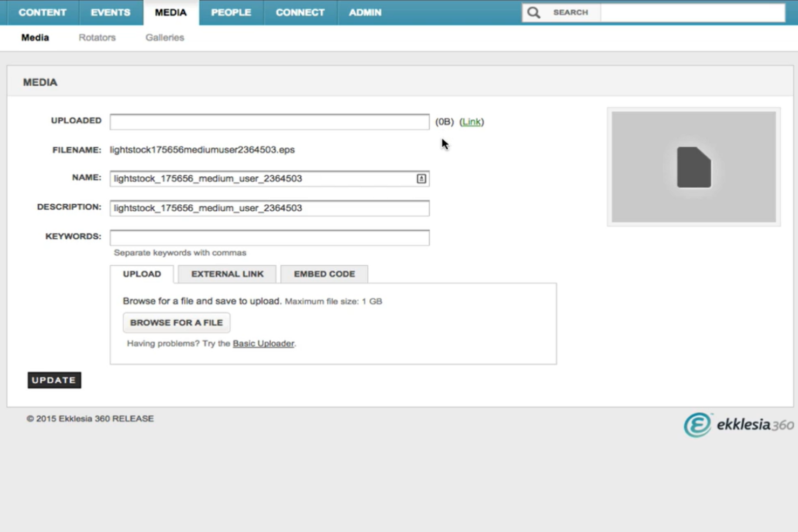Click the top search text box
798x532 pixels.
point(693,12)
